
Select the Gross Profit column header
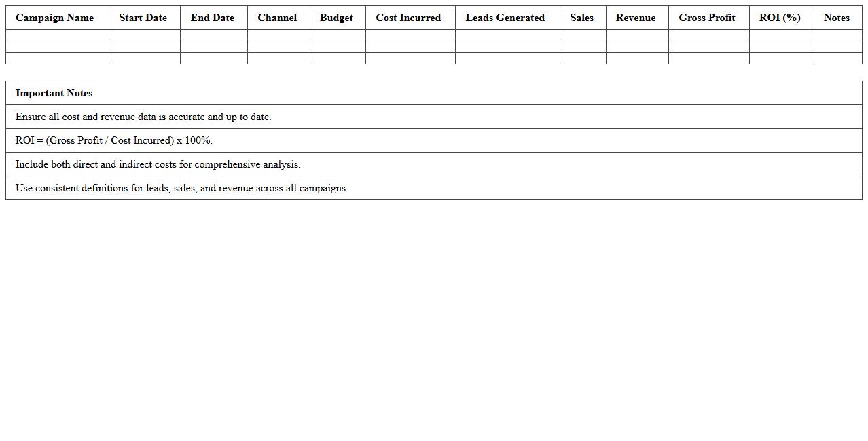click(707, 18)
